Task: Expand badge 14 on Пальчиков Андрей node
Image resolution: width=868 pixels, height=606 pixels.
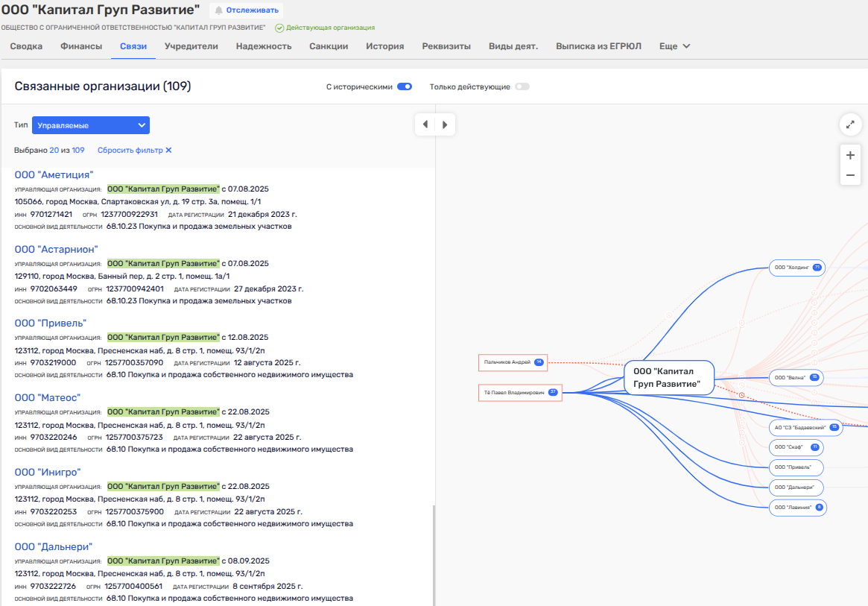Action: 539,362
